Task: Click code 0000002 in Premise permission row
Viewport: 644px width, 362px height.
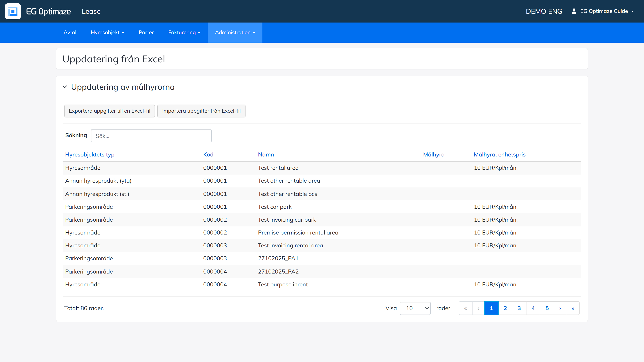Action: [x=215, y=233]
